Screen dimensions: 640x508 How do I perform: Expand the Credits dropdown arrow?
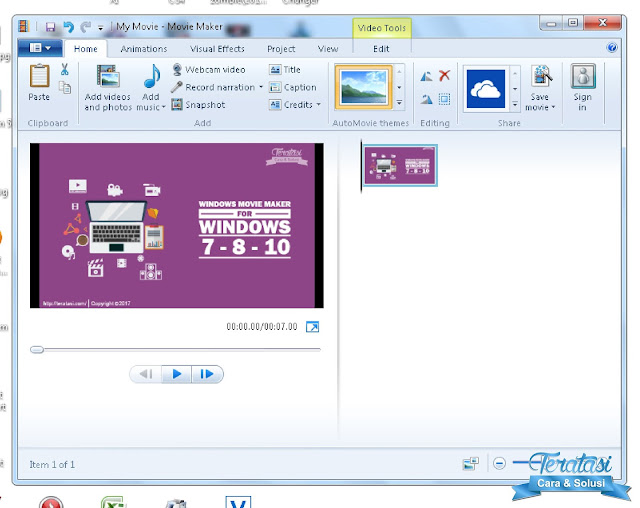pyautogui.click(x=318, y=105)
